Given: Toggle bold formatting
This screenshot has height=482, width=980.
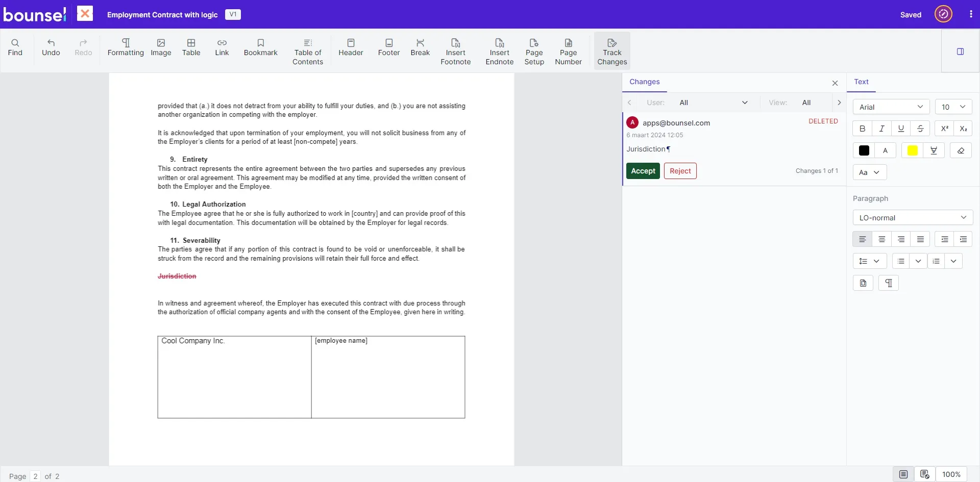Looking at the screenshot, I should pos(862,129).
